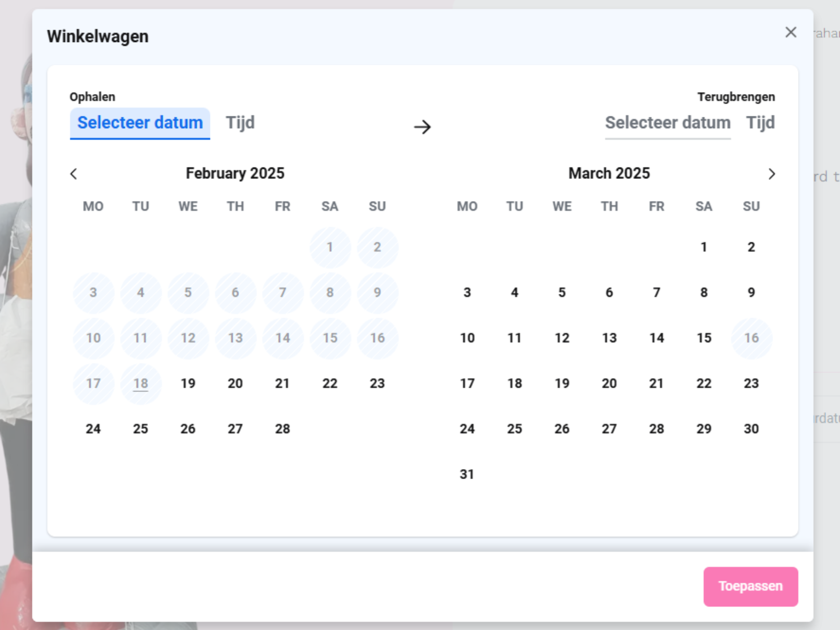Pick March 1 in calendar
The height and width of the screenshot is (630, 840).
(703, 247)
